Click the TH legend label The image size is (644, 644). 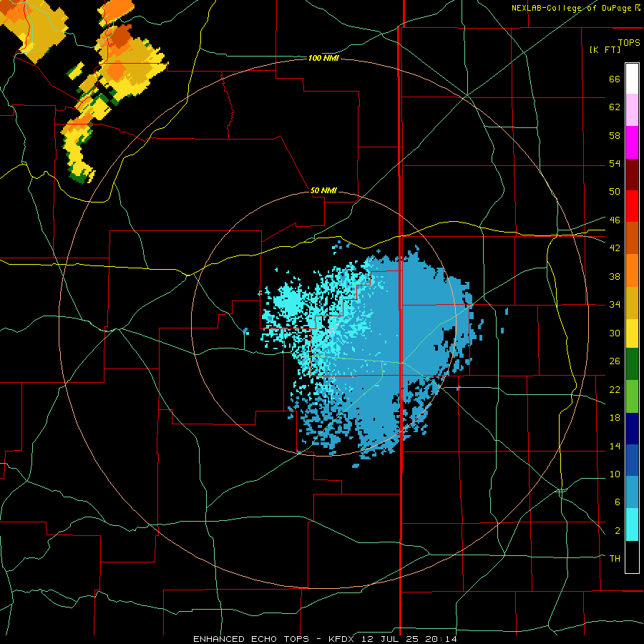615,559
